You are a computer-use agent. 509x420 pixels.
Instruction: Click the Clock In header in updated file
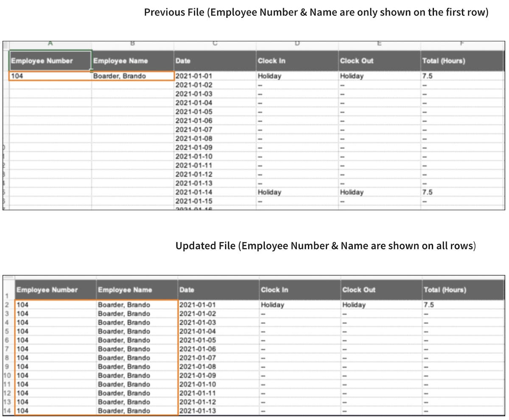[x=275, y=290]
